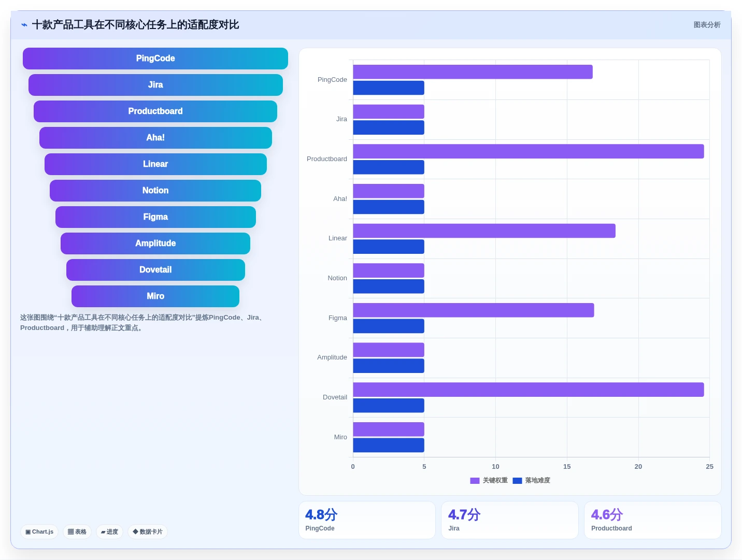Select the Amplitude funnel bar
The image size is (742, 560).
(x=155, y=243)
